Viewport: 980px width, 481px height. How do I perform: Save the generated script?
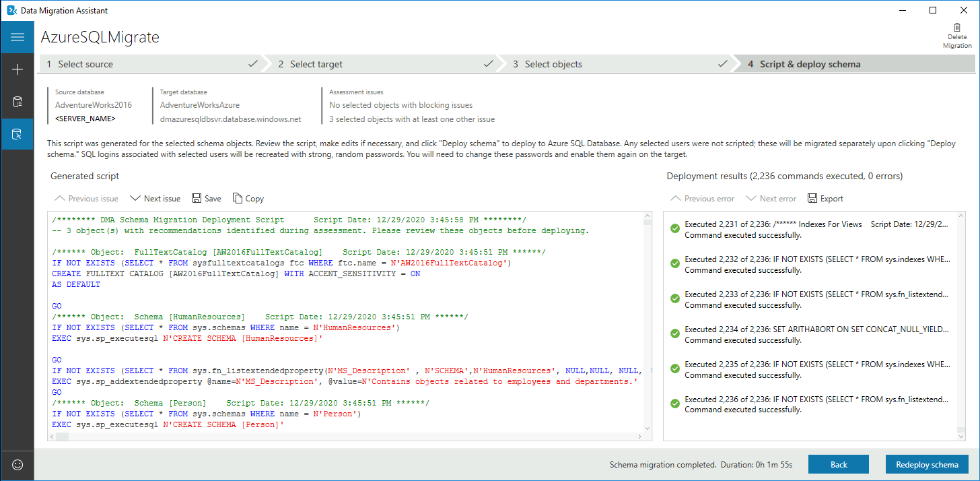tap(207, 199)
